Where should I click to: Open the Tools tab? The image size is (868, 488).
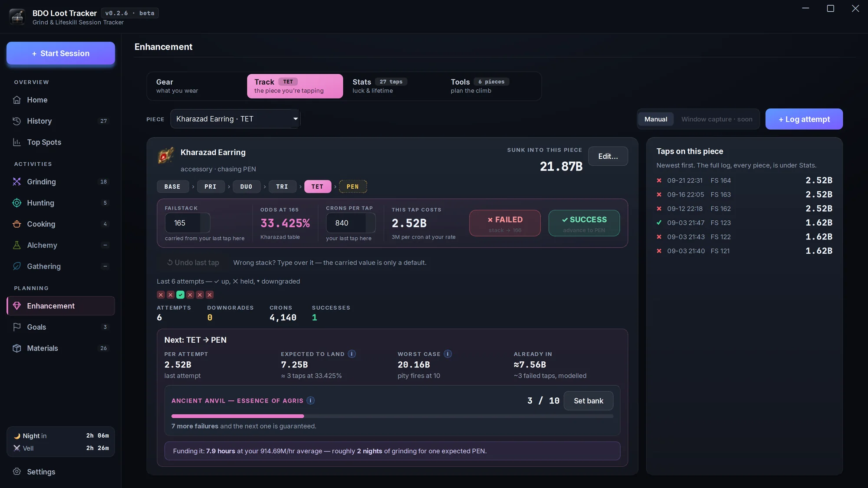[491, 86]
